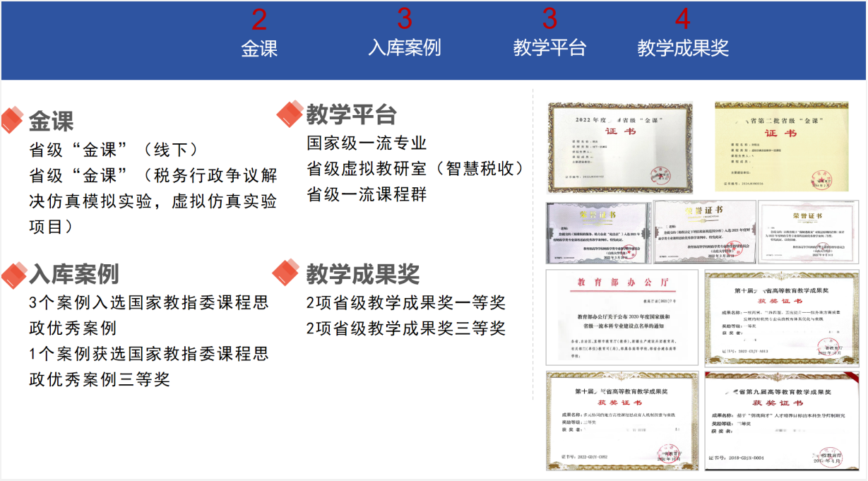Open the yellow 省第二批省级金课 certificate image
Image resolution: width=868 pixels, height=481 pixels.
click(x=780, y=146)
